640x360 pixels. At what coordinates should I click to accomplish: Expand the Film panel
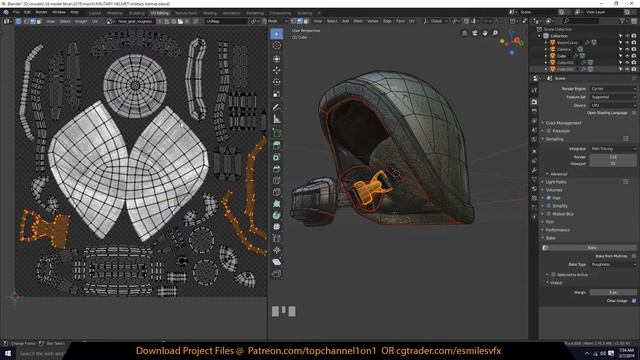(x=549, y=222)
